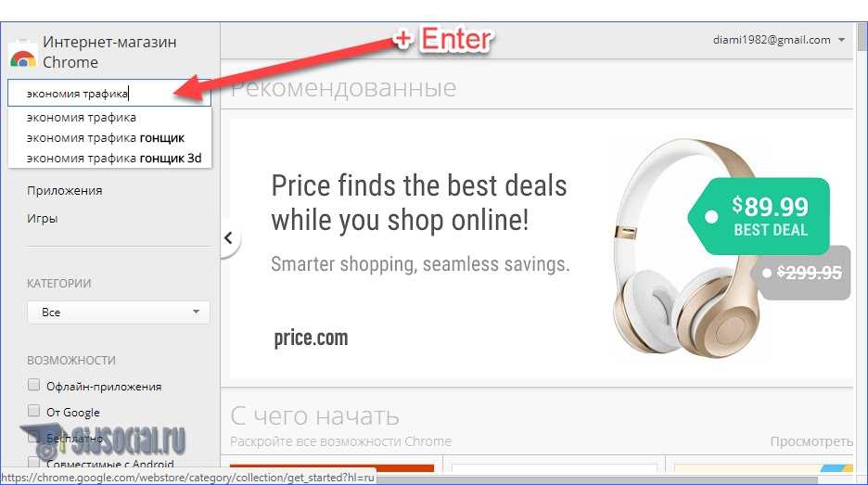Go to the Игры section
The height and width of the screenshot is (485, 868).
pyautogui.click(x=43, y=218)
